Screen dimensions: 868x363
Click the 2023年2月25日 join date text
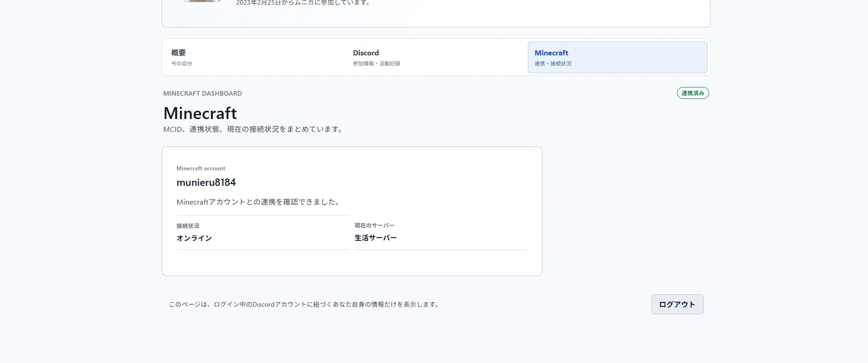pyautogui.click(x=304, y=3)
